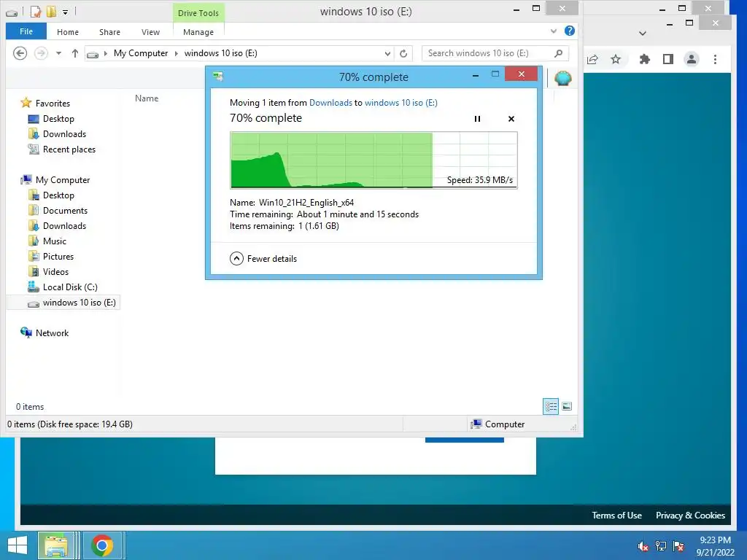Open Action Center flag tray icon

678,546
